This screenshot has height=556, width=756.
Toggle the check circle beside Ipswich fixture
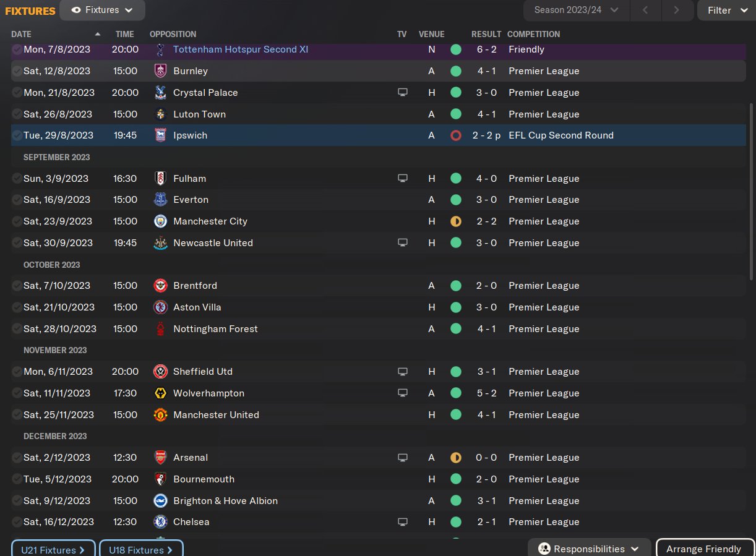tap(17, 135)
